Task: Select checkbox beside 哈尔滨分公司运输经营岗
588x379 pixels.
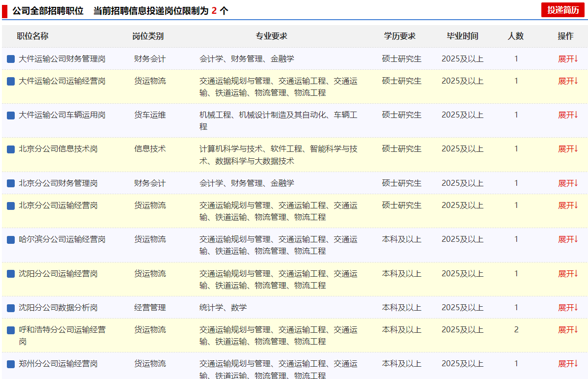Action: pyautogui.click(x=11, y=239)
